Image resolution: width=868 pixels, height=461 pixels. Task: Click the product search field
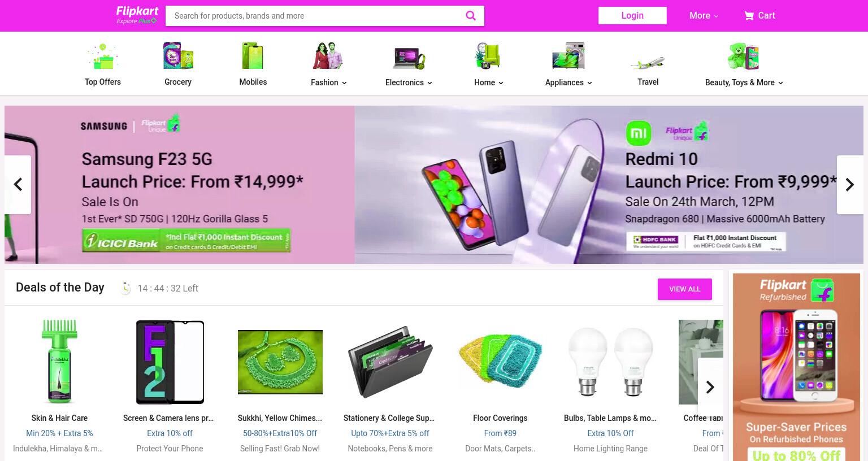[316, 16]
